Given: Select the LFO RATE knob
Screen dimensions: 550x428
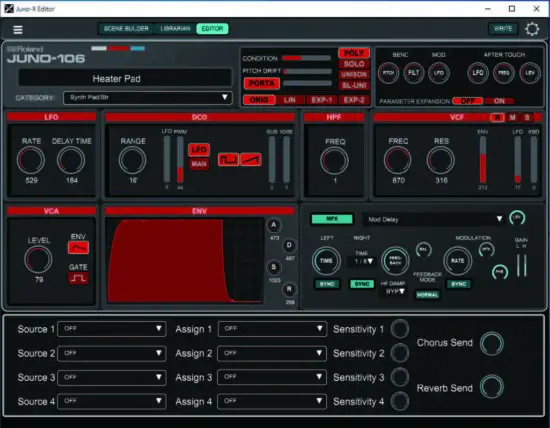Looking at the screenshot, I should click(x=31, y=160).
